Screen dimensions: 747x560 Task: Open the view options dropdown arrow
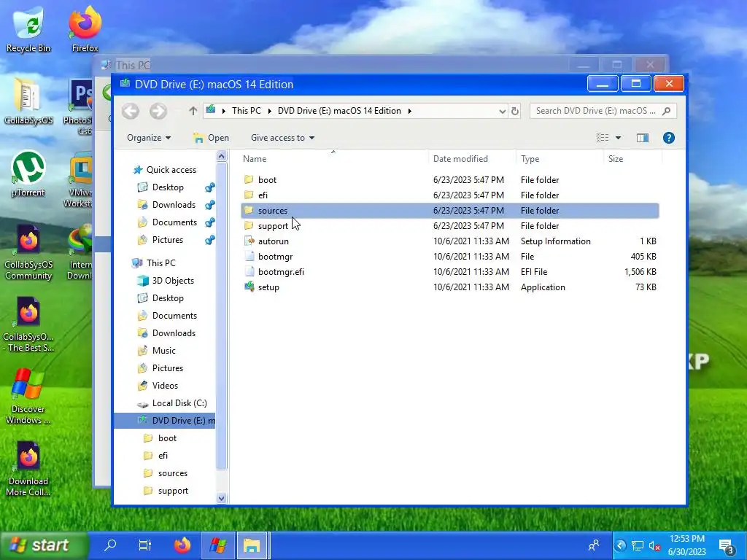(x=619, y=138)
